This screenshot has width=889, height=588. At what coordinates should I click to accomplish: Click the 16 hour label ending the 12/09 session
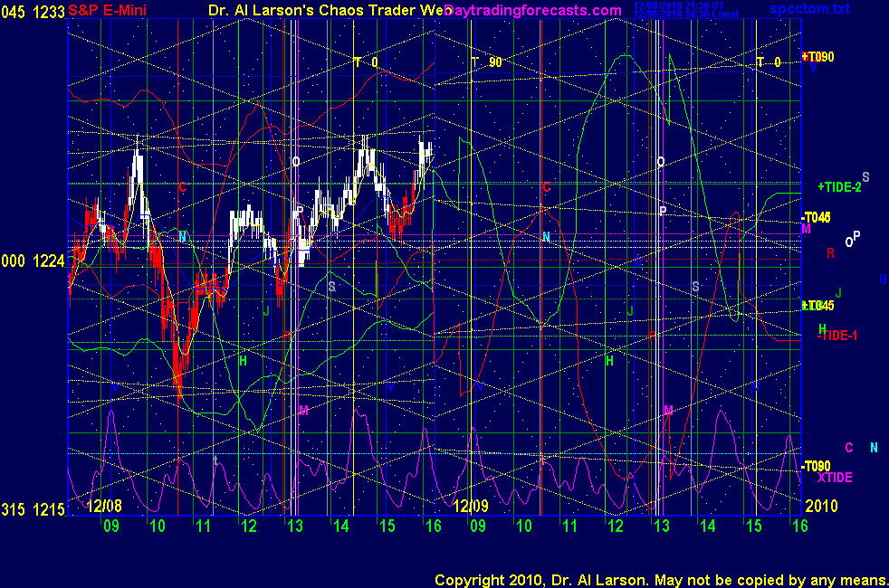coord(799,526)
